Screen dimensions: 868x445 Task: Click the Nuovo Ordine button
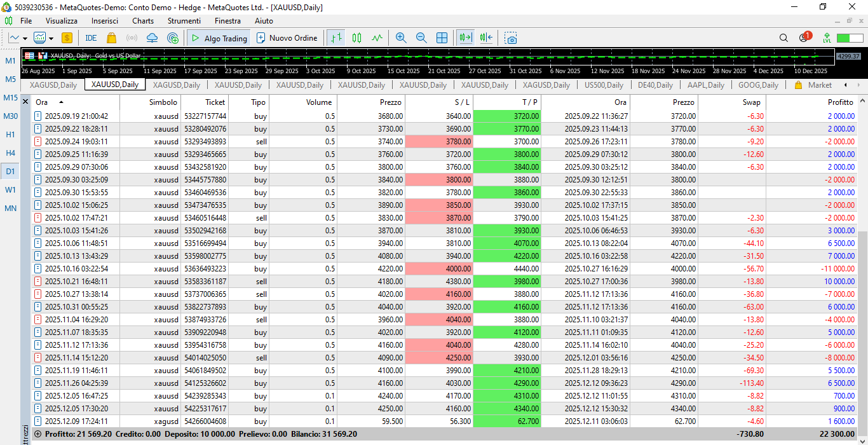point(286,38)
